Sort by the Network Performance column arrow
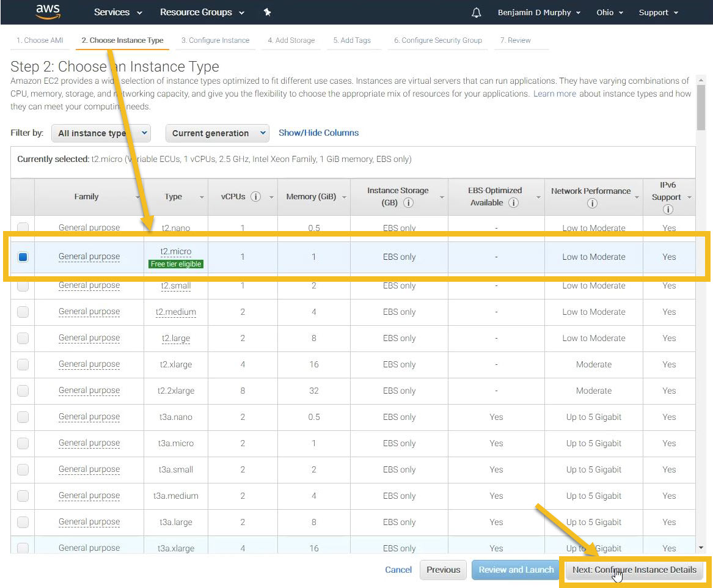 point(637,197)
